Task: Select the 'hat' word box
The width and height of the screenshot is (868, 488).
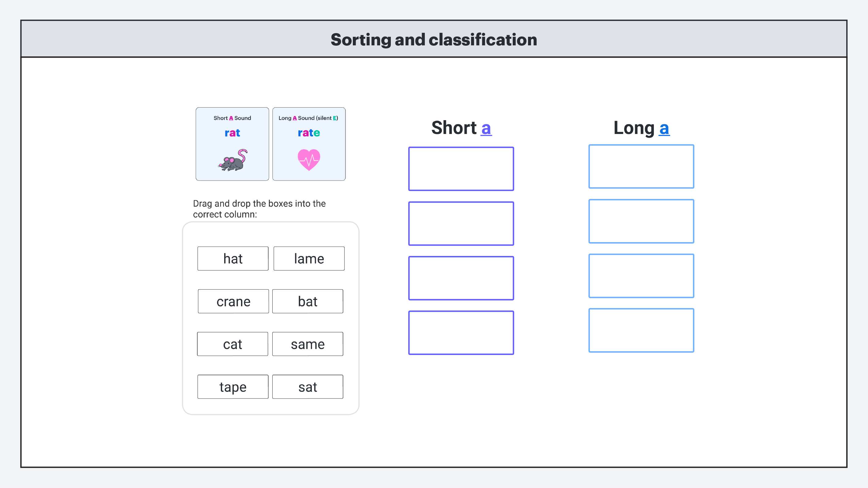Action: [x=233, y=259]
